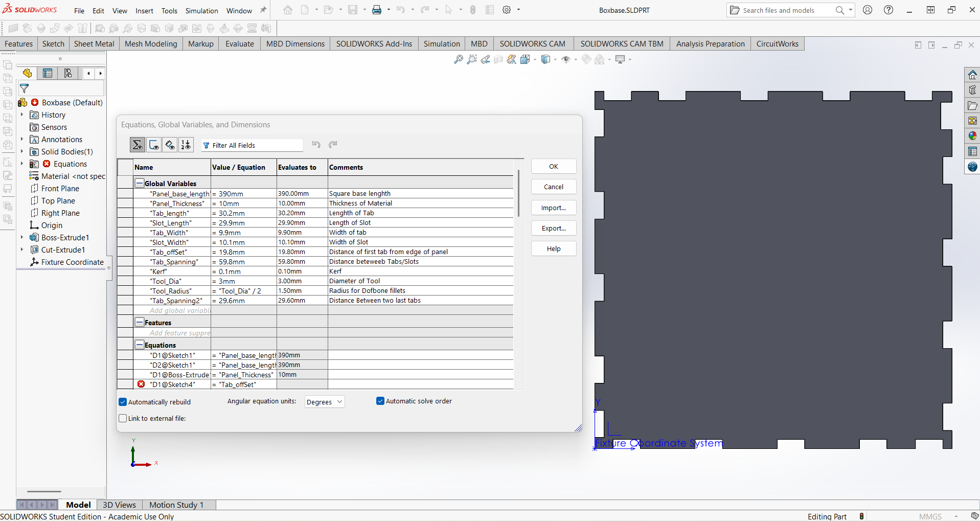The image size is (980, 522).
Task: Expand Annotations node in feature tree
Action: pos(22,139)
